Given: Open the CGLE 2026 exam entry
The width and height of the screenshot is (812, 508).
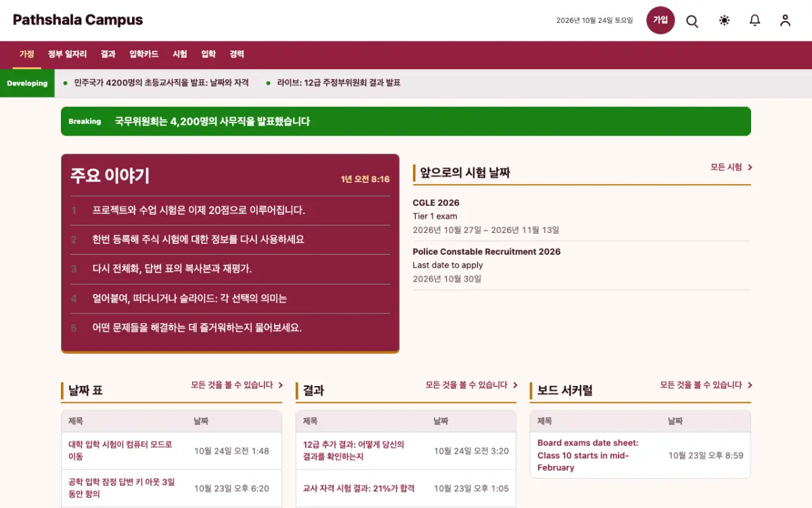Looking at the screenshot, I should pyautogui.click(x=436, y=203).
